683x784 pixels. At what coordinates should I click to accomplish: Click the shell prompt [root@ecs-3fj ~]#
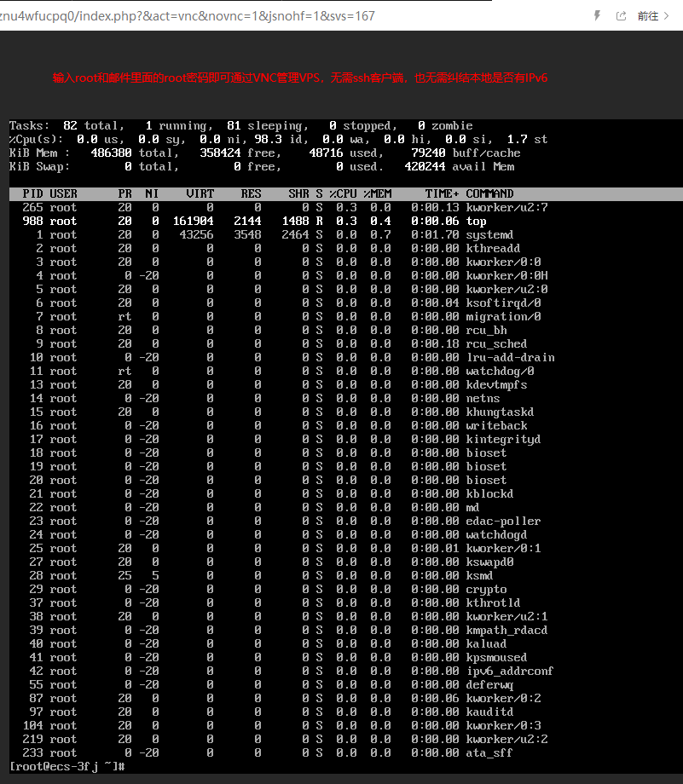(x=68, y=767)
